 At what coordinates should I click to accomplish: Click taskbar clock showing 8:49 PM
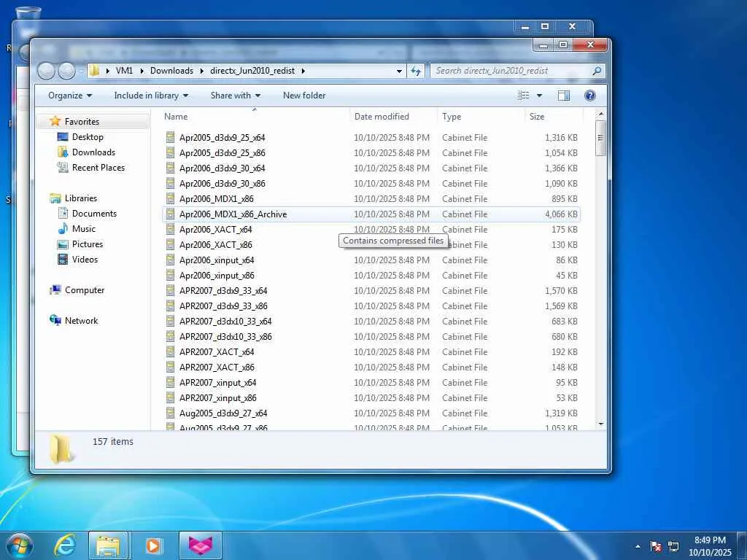710,546
